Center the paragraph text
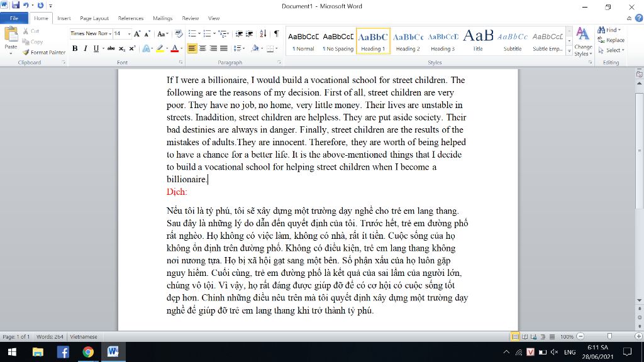Screen dimensions: 644x362 pyautogui.click(x=203, y=48)
